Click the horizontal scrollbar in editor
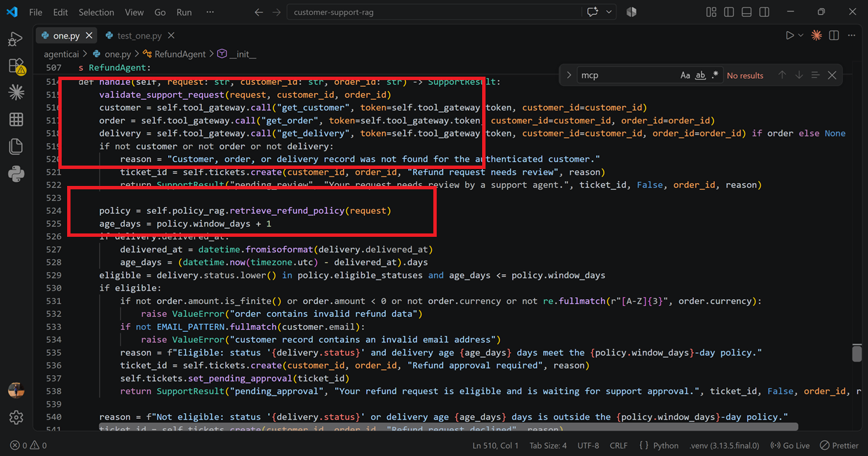 (x=448, y=427)
